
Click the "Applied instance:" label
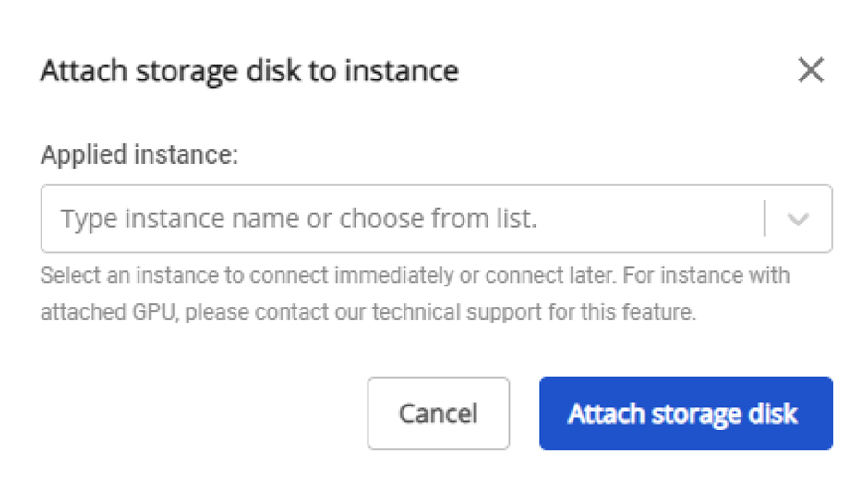click(x=139, y=154)
